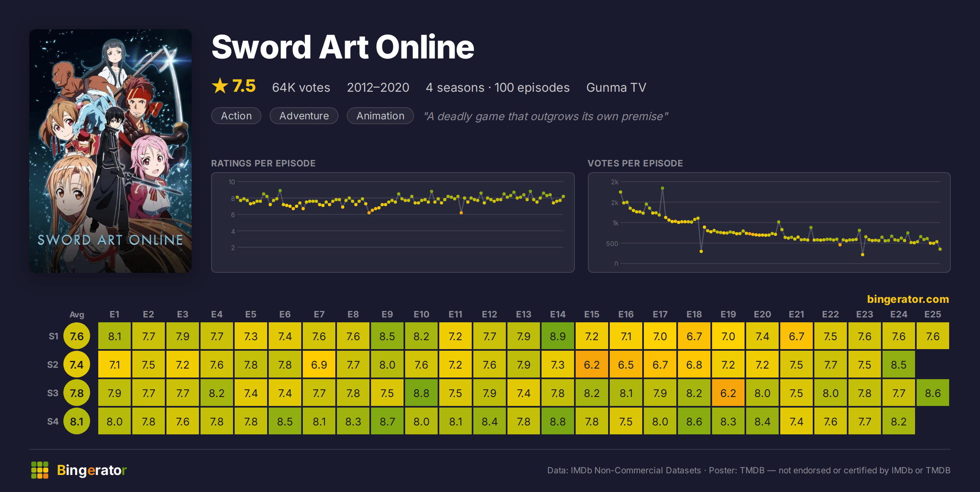The image size is (980, 492).
Task: Select the S3 E25 cell rated 8.6
Action: click(933, 393)
